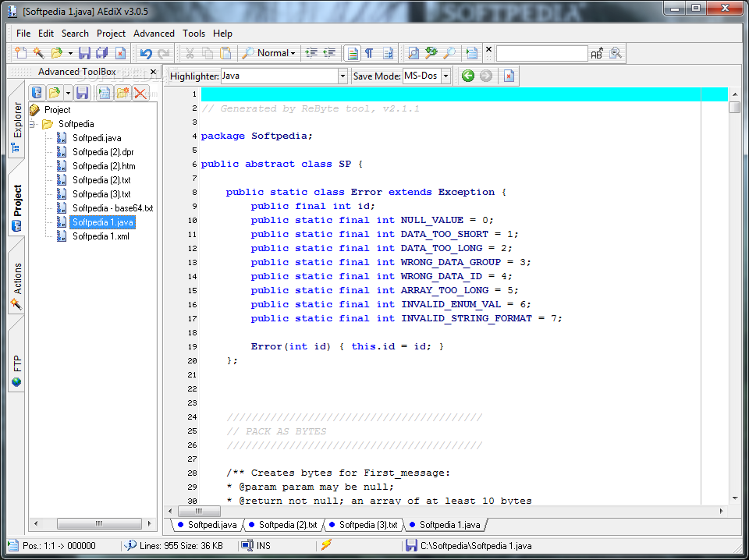
Task: Close the quick search bar with X
Action: 488,49
